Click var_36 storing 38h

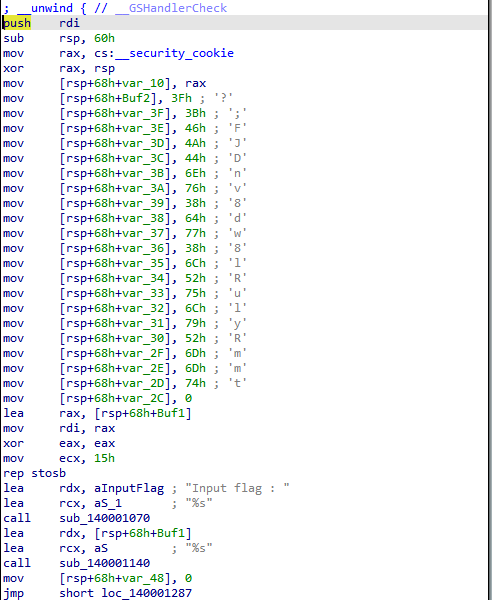[x=143, y=248]
